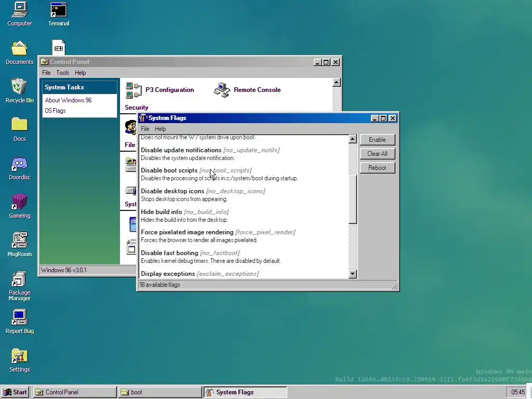Open the Recycle Bin icon
The height and width of the screenshot is (399, 532).
pos(19,91)
